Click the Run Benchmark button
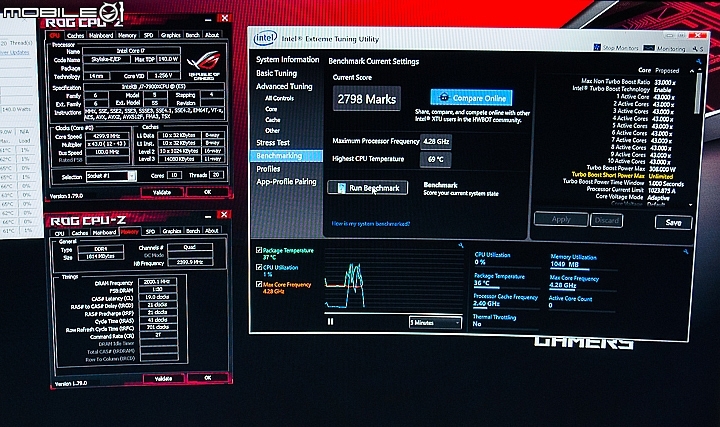Image resolution: width=720 pixels, height=427 pixels. [367, 188]
